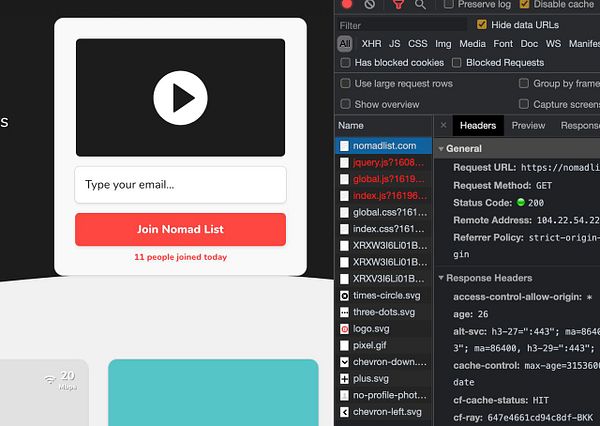Click the no-profile-photo thumbnail icon

pos(344,395)
